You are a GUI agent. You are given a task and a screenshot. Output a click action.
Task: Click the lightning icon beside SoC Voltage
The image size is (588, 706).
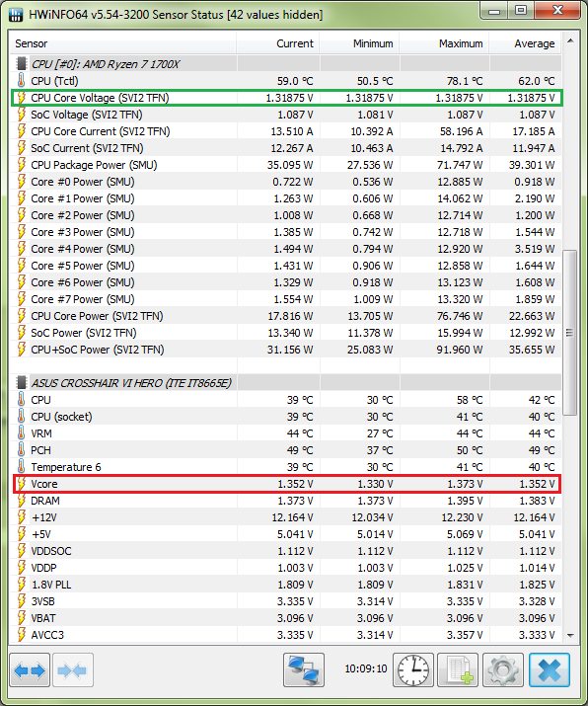21,115
